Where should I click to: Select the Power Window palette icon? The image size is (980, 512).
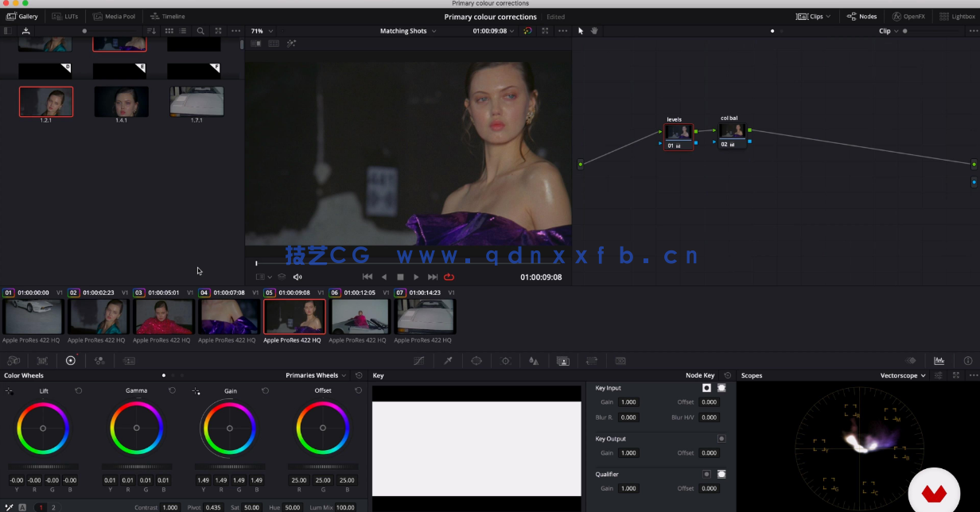[477, 360]
